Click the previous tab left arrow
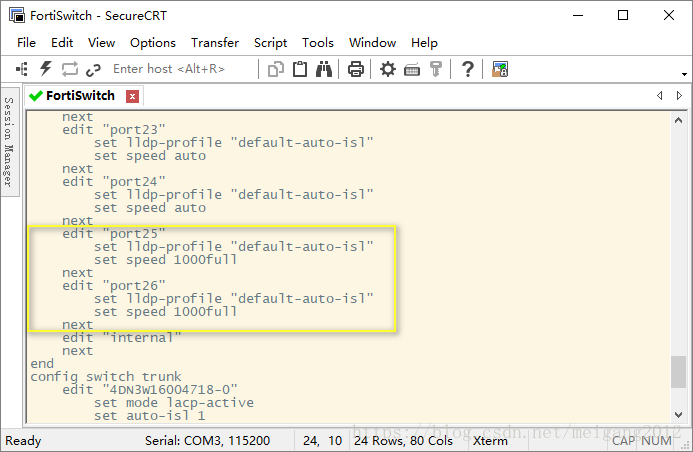Image resolution: width=693 pixels, height=452 pixels. point(659,95)
